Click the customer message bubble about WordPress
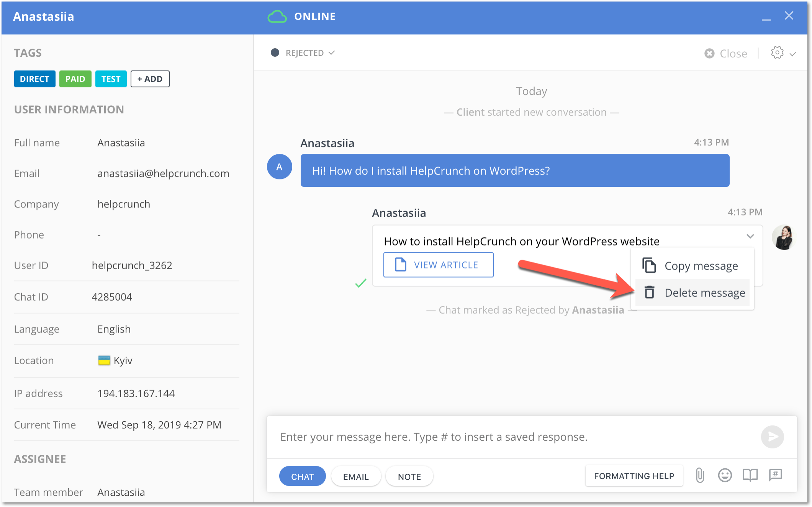The width and height of the screenshot is (812, 507). click(515, 170)
